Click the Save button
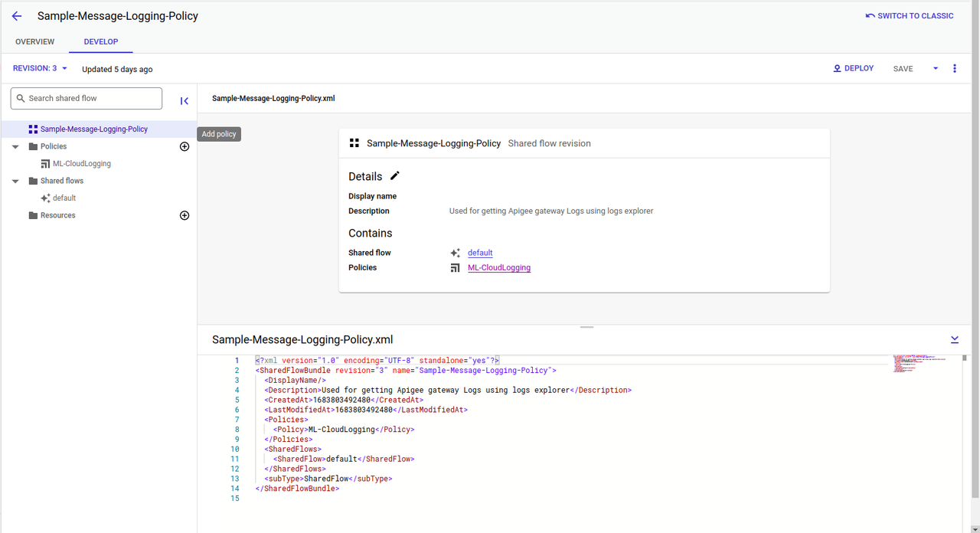Screen dimensions: 980x533 [x=903, y=69]
